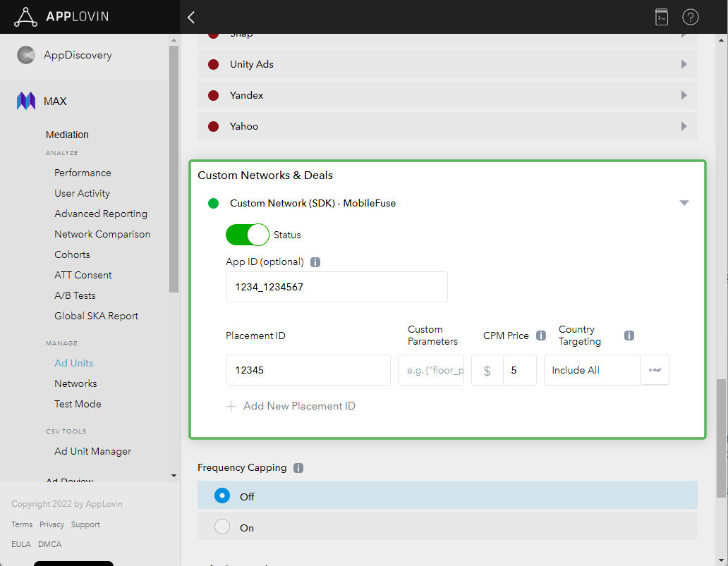Click the Copyright 2022 by AppLovin text
Screen dimensions: 728x566
pyautogui.click(x=67, y=504)
